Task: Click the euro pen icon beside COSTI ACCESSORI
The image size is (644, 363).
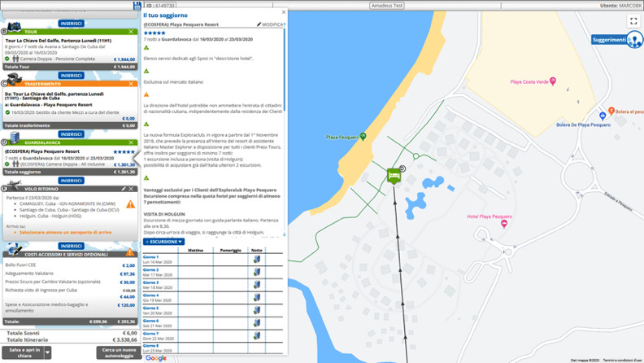Action: tap(15, 249)
